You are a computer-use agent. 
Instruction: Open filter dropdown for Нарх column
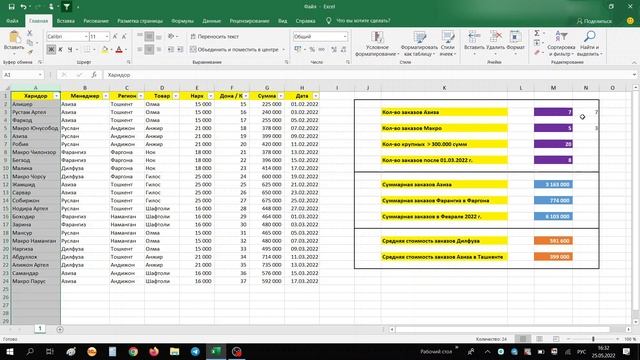[x=210, y=96]
